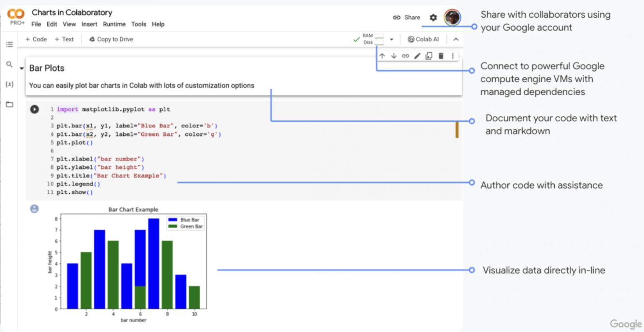Delete the Bar Plots cell
This screenshot has height=332, width=644.
point(441,56)
